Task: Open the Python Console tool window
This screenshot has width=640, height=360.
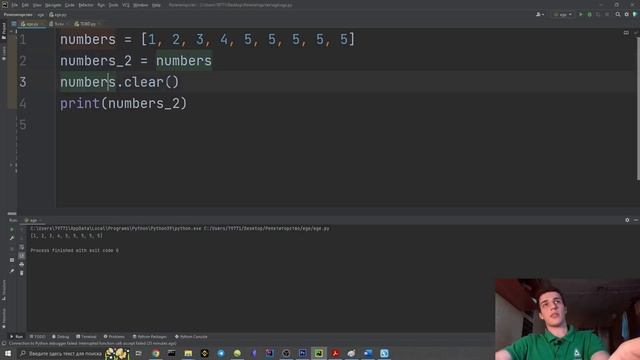Action: 191,337
